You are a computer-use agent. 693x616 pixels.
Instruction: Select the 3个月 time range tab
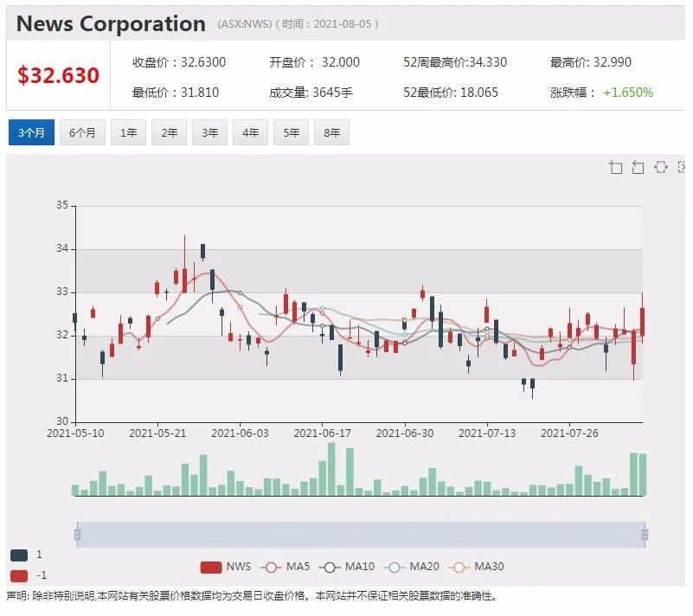(x=31, y=132)
